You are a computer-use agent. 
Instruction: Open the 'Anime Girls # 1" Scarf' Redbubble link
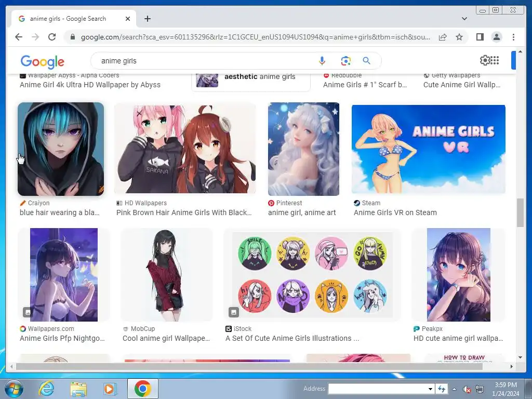tap(365, 85)
